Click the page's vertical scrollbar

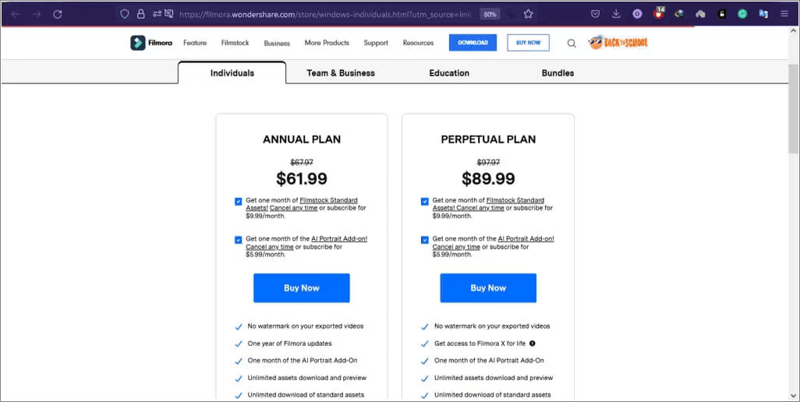[793, 110]
